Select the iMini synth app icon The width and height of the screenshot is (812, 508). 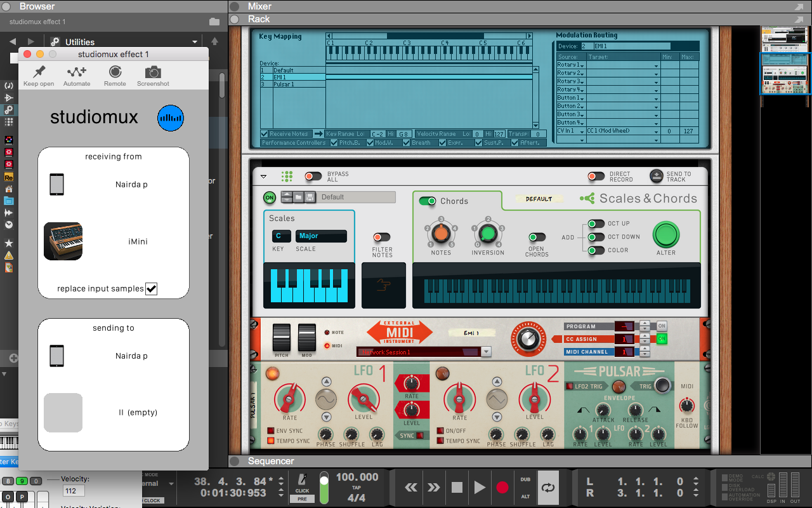[63, 241]
